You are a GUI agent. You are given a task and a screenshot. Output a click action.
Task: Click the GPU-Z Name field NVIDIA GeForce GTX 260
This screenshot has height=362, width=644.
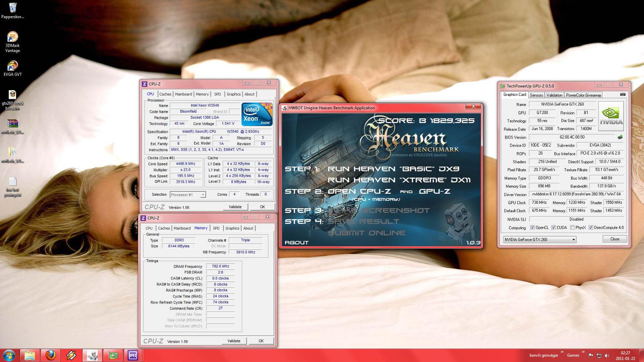[x=562, y=104]
